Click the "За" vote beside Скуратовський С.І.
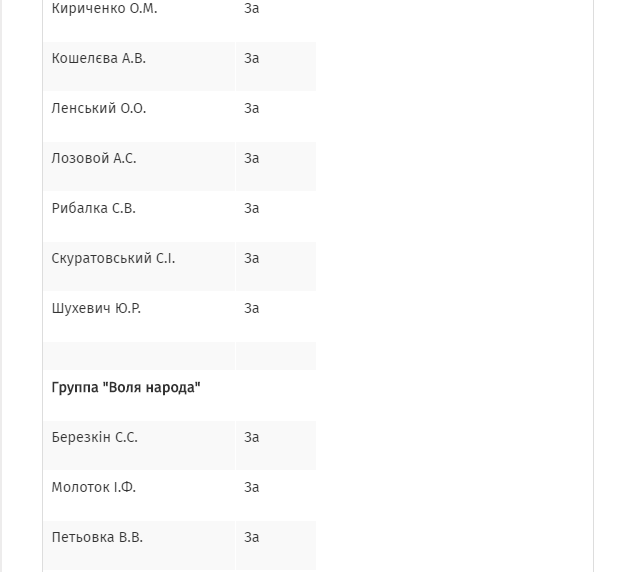The height and width of the screenshot is (572, 634). coord(252,259)
